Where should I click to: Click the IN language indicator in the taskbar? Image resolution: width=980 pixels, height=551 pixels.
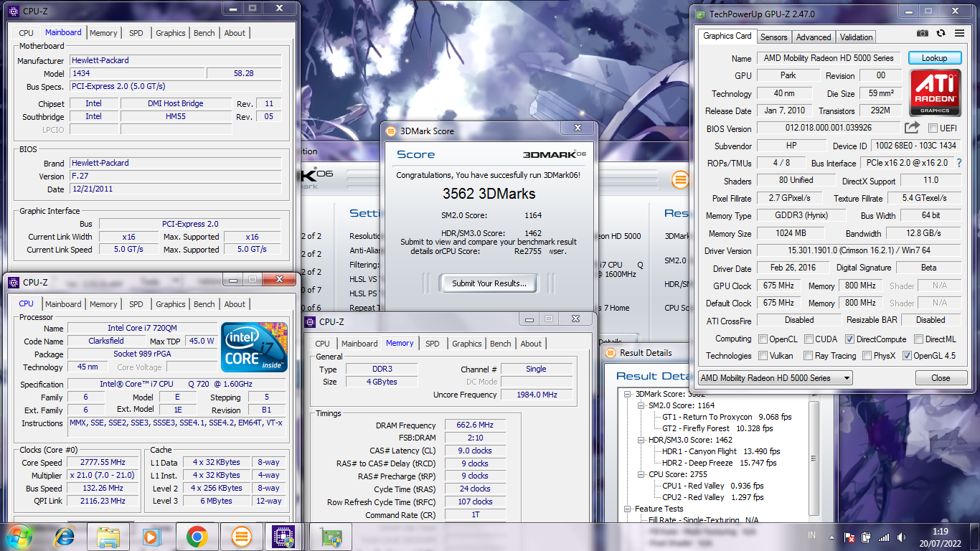(x=811, y=536)
